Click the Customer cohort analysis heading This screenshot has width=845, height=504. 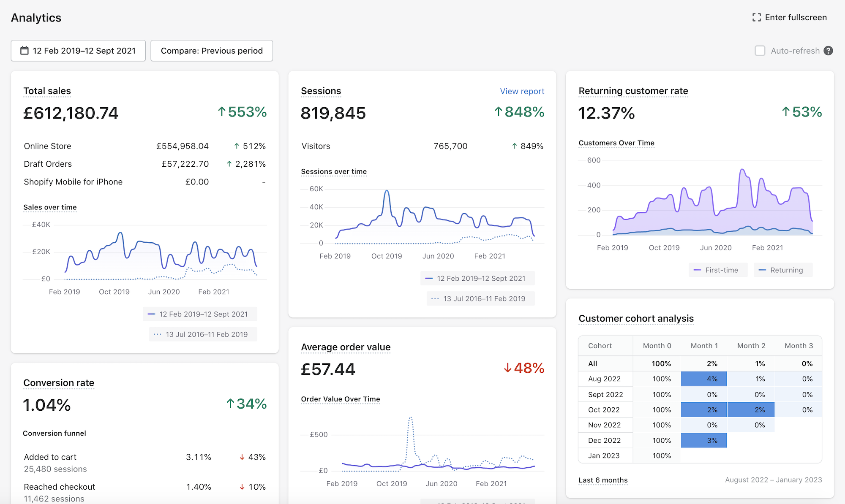(x=636, y=318)
